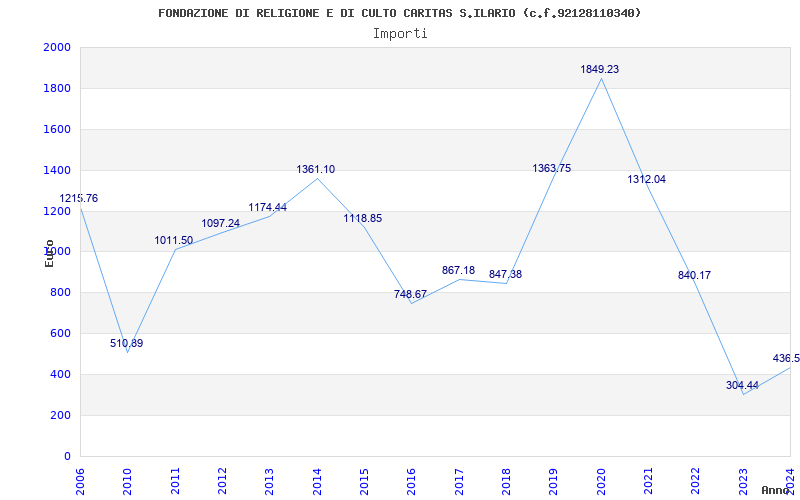Click the 0 y-axis tick label

67,456
